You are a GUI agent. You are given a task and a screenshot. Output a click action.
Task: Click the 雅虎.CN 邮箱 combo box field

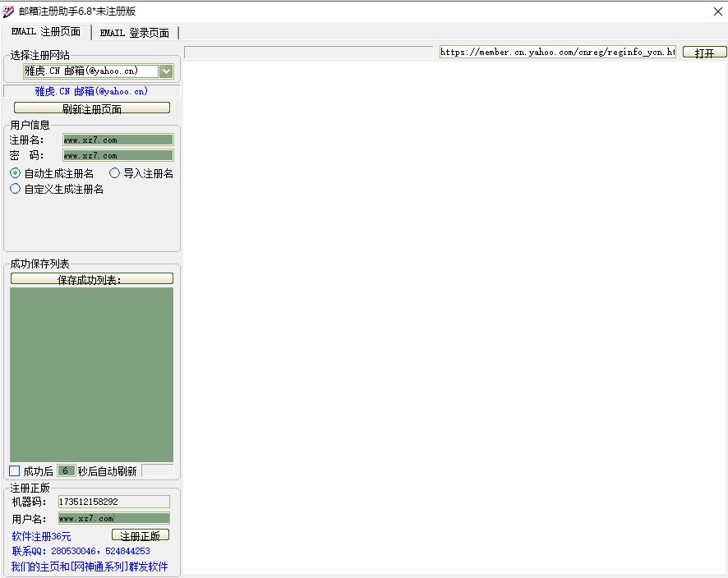pyautogui.click(x=90, y=71)
